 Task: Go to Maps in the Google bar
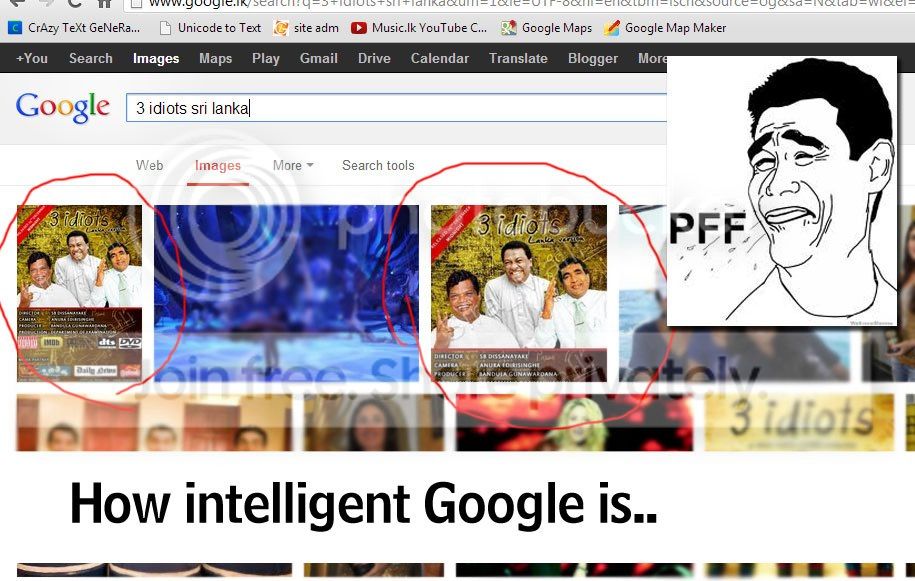point(215,58)
